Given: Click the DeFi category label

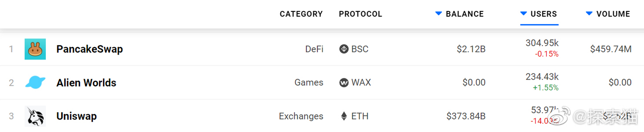Looking at the screenshot, I should point(314,49).
